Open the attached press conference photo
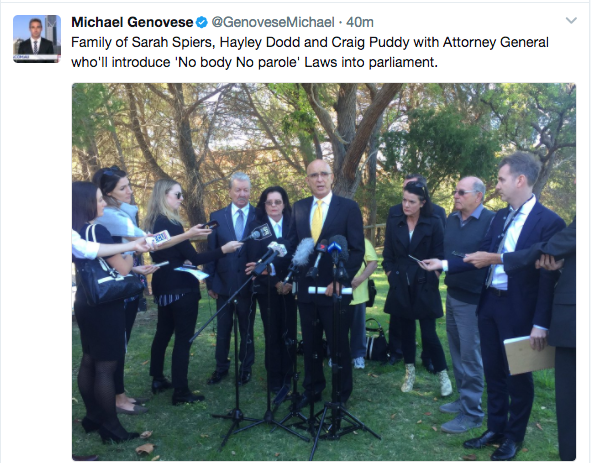Screen dimensions: 591x463 click(x=324, y=271)
